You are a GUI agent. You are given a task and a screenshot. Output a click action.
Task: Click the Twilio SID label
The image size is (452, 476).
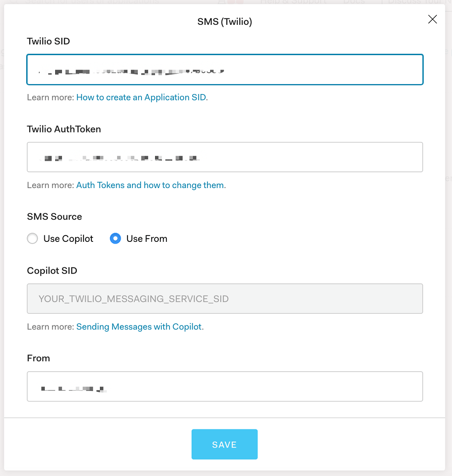(48, 41)
